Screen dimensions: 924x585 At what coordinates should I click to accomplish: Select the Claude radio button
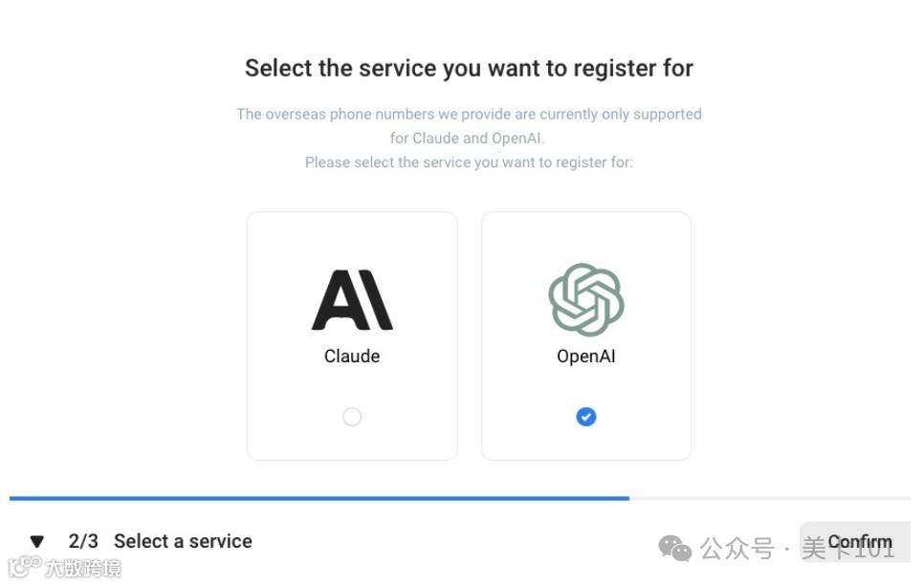pos(352,417)
